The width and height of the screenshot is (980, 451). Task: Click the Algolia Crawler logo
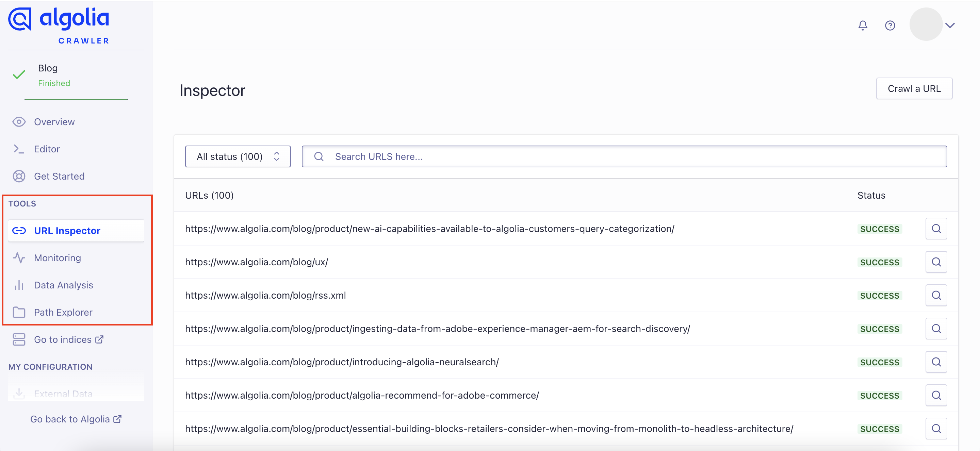59,25
